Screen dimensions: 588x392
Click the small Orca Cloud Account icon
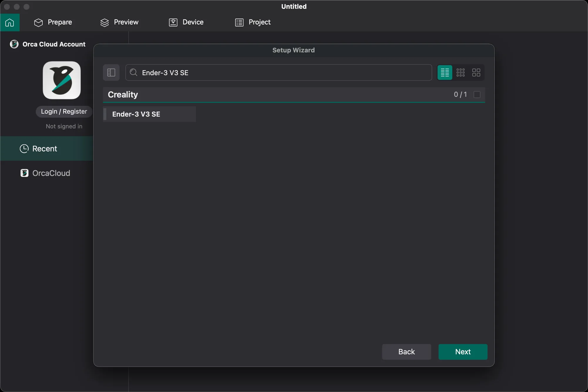point(14,44)
